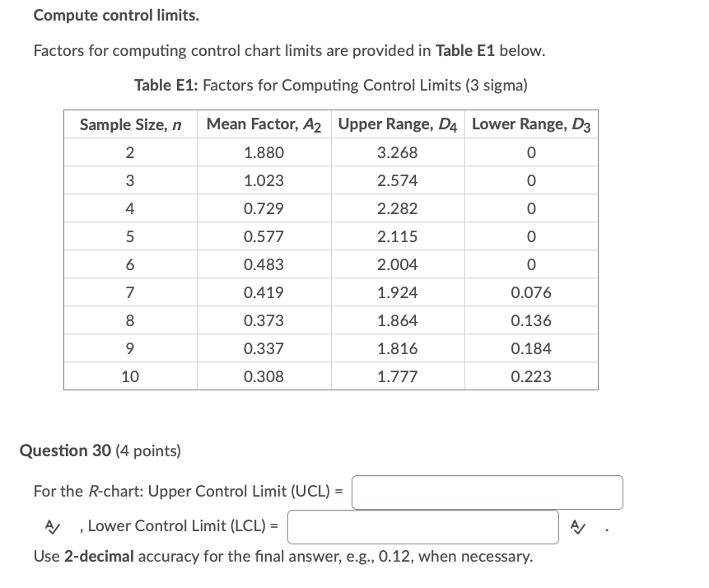Click the 0.223 Lower Range cell

pos(531,376)
